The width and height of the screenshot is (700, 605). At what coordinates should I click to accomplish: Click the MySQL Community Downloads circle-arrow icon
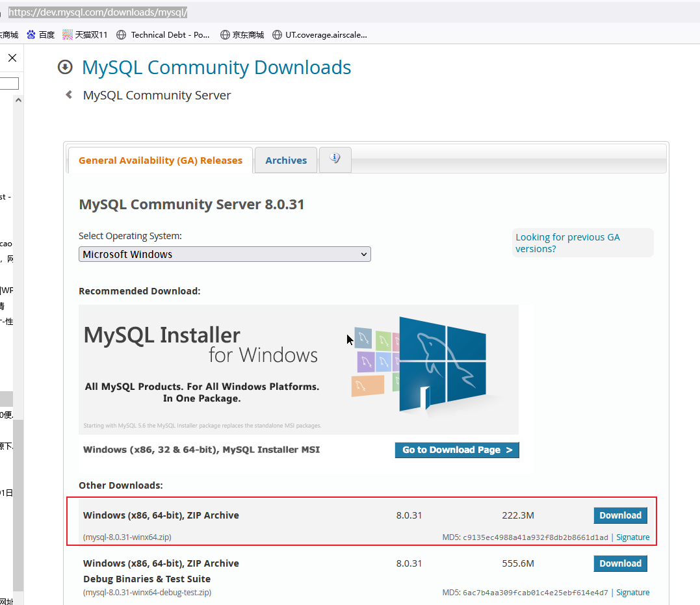[65, 67]
